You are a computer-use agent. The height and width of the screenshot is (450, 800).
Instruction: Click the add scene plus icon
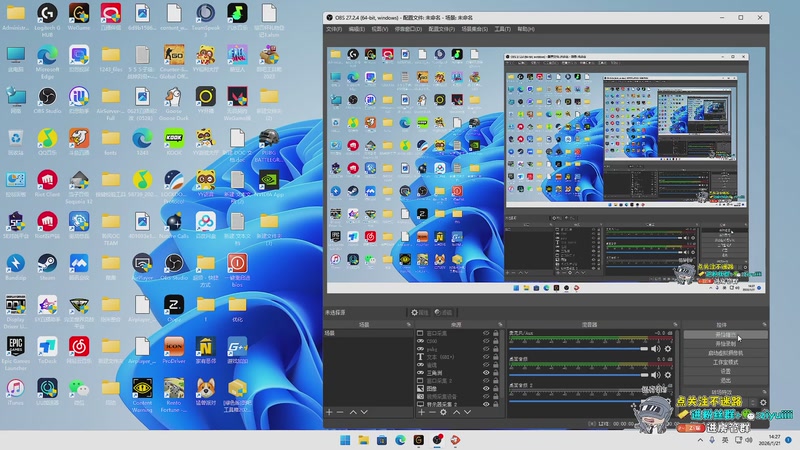[329, 412]
